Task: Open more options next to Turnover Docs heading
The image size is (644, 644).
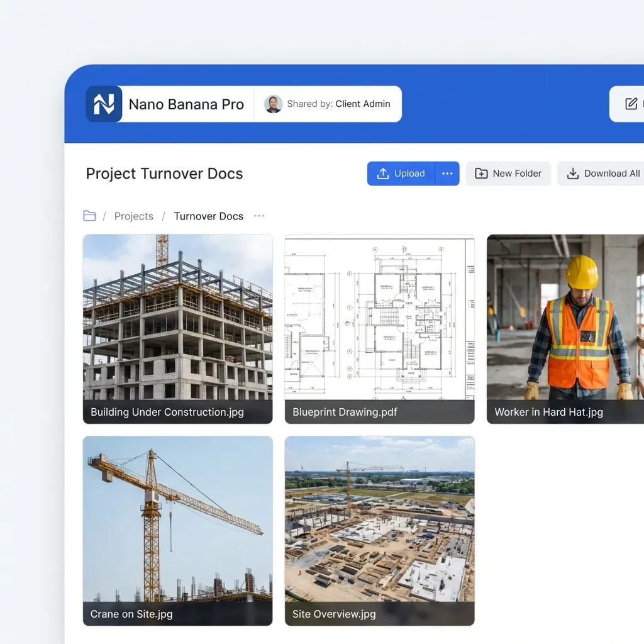Action: click(x=258, y=216)
